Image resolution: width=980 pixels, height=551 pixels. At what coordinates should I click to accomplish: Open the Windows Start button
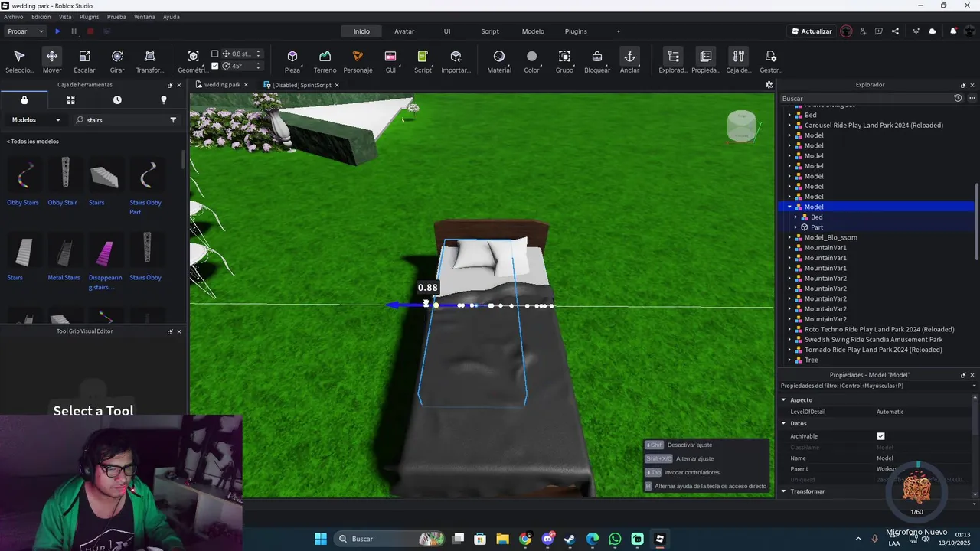coord(321,539)
